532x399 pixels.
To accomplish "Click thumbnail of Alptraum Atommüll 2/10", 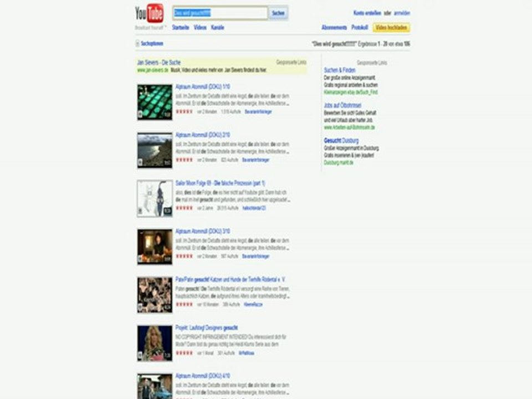I will tap(155, 150).
